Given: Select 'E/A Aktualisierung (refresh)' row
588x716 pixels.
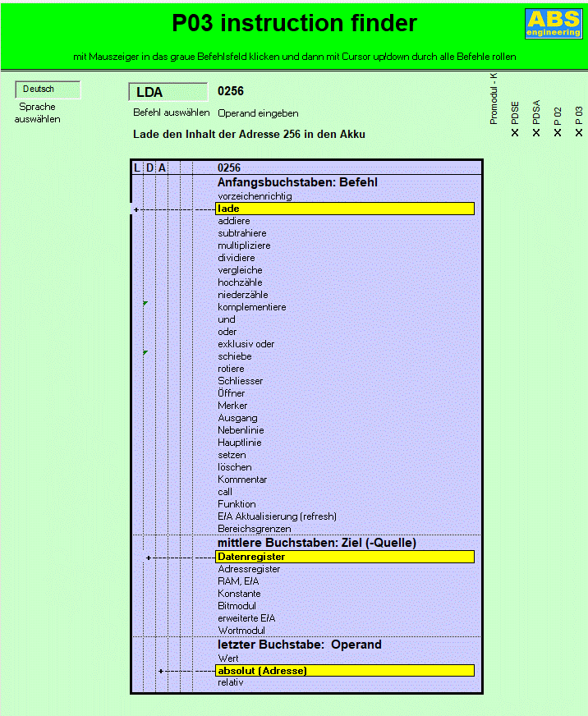Looking at the screenshot, I should [277, 517].
